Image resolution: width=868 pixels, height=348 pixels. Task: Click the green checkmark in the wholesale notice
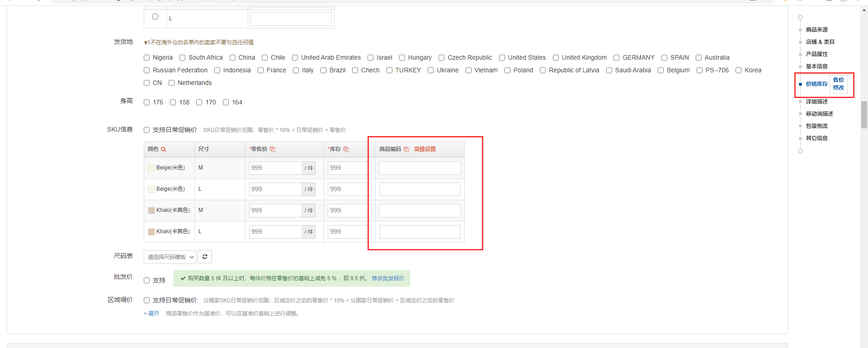click(183, 278)
